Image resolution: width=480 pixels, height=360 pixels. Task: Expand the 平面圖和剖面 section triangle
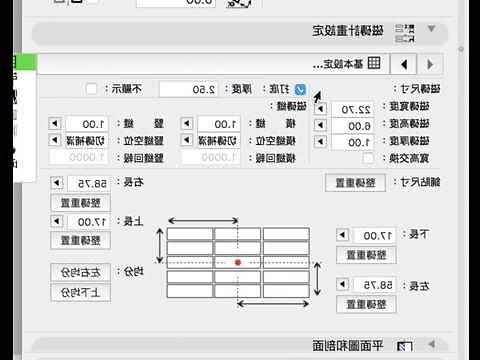pos(431,344)
